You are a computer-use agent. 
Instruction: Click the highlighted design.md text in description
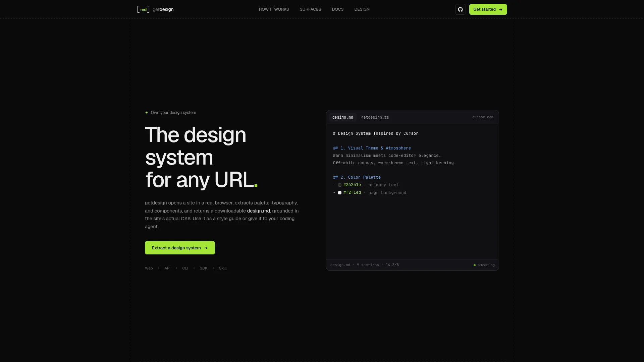(x=258, y=211)
